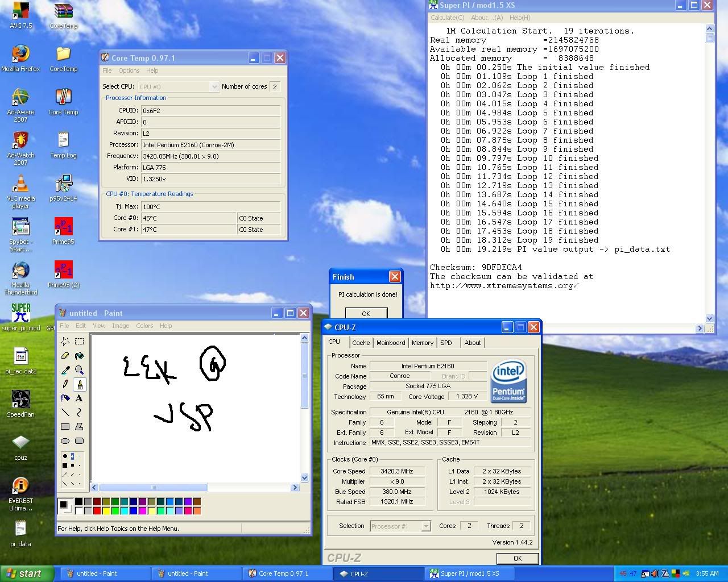Select the rectangular Select tool in Paint
Screen dimensions: 728x582
(x=79, y=341)
